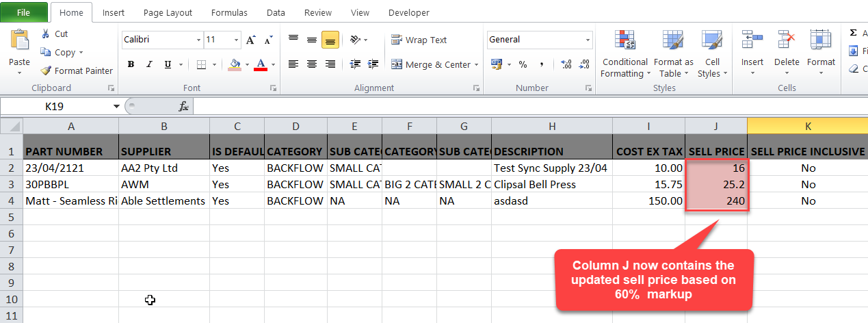Click the Insert Function fx icon
This screenshot has height=323, width=868.
pos(183,106)
